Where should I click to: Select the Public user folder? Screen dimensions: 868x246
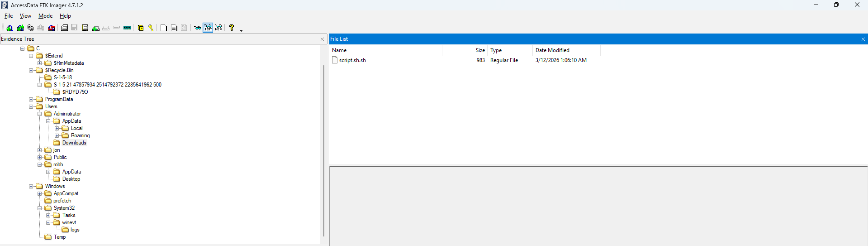click(x=60, y=157)
